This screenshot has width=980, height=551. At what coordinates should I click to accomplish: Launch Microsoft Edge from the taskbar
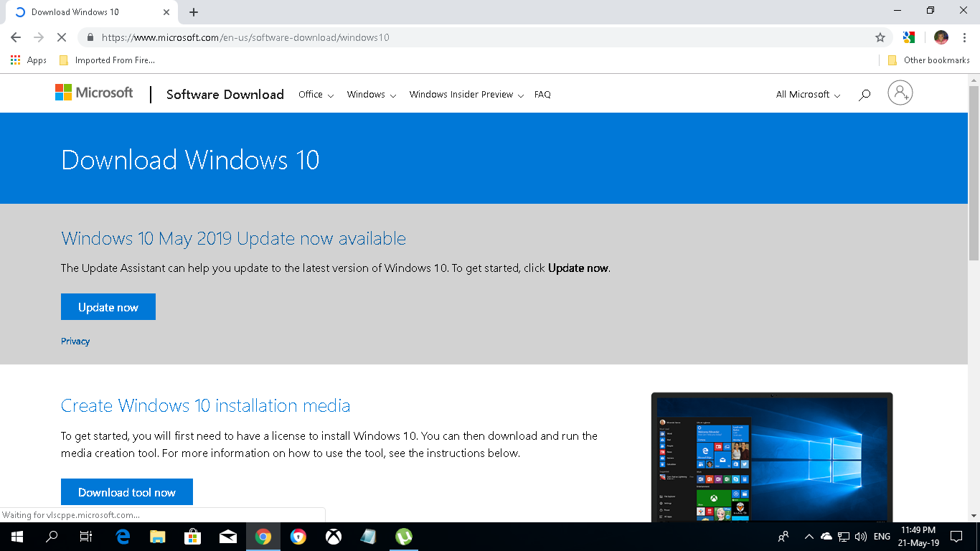(x=123, y=537)
